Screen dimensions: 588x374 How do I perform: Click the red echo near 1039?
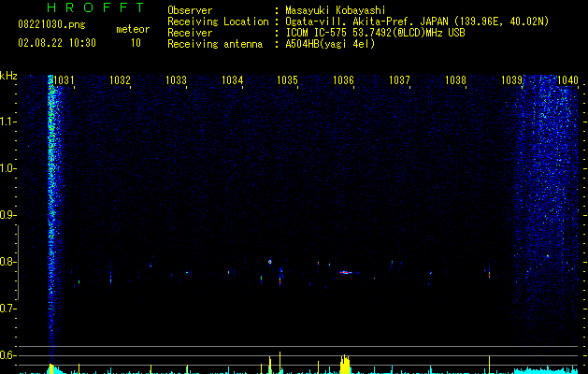click(x=489, y=275)
